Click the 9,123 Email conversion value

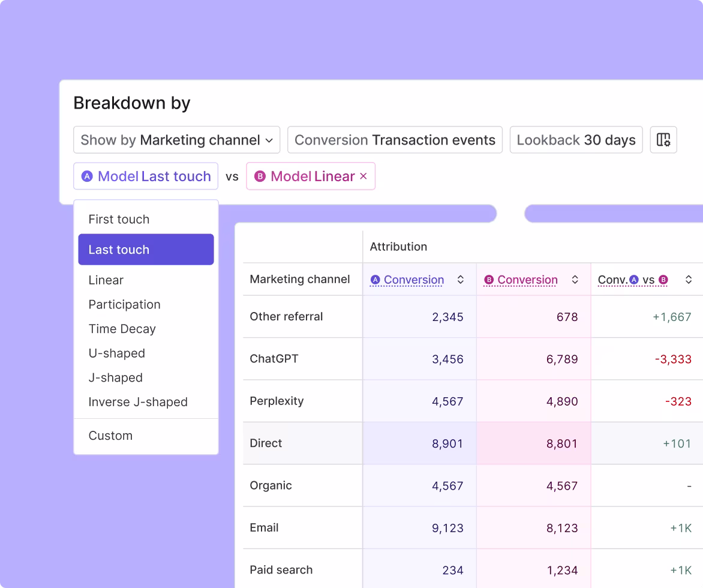point(447,528)
